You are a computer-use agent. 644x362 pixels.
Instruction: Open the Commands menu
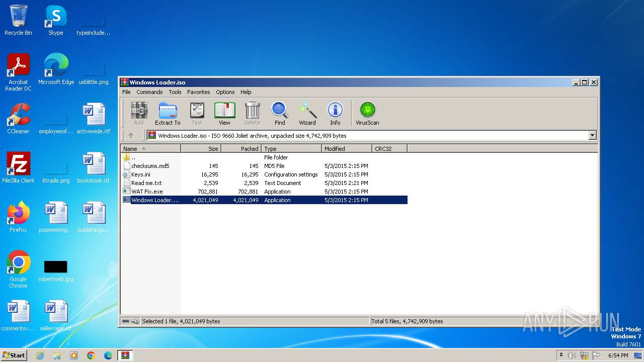tap(149, 92)
